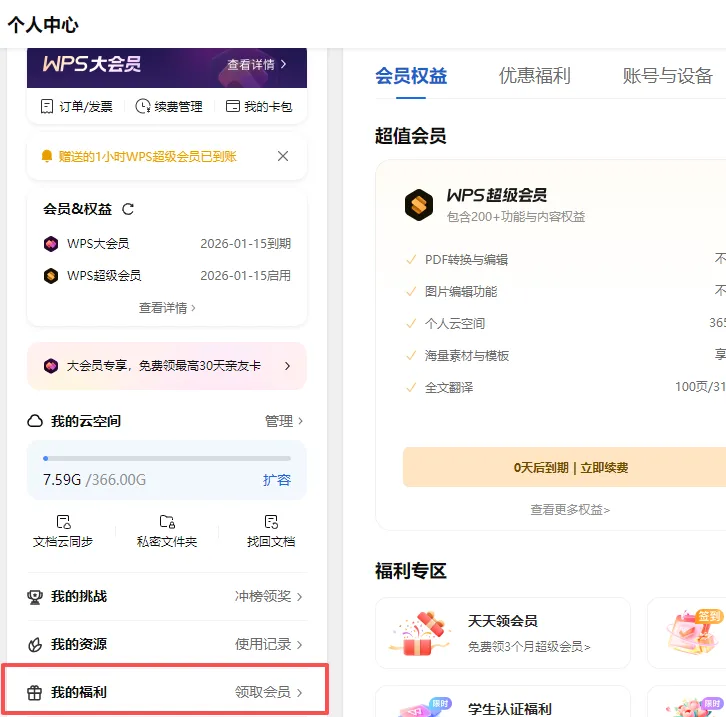The height and width of the screenshot is (717, 726).
Task: Click the large WPS超级会员 card logo
Action: pyautogui.click(x=419, y=205)
